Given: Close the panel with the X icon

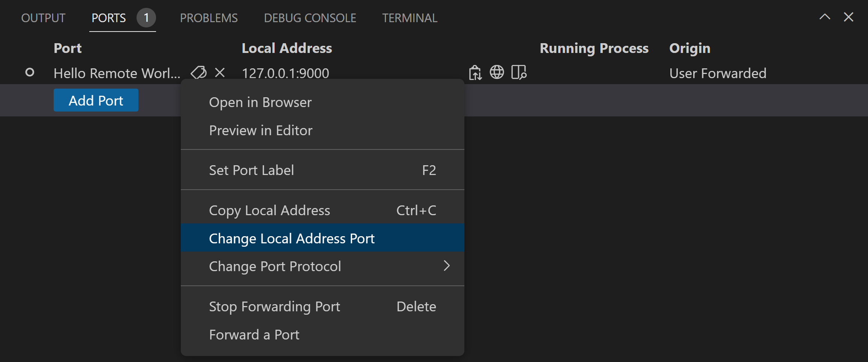Looking at the screenshot, I should click(848, 17).
